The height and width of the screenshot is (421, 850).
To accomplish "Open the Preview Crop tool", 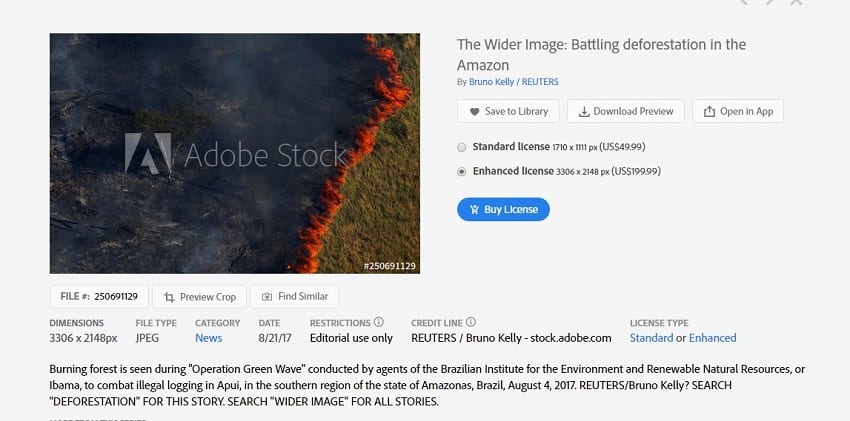I will pos(200,297).
